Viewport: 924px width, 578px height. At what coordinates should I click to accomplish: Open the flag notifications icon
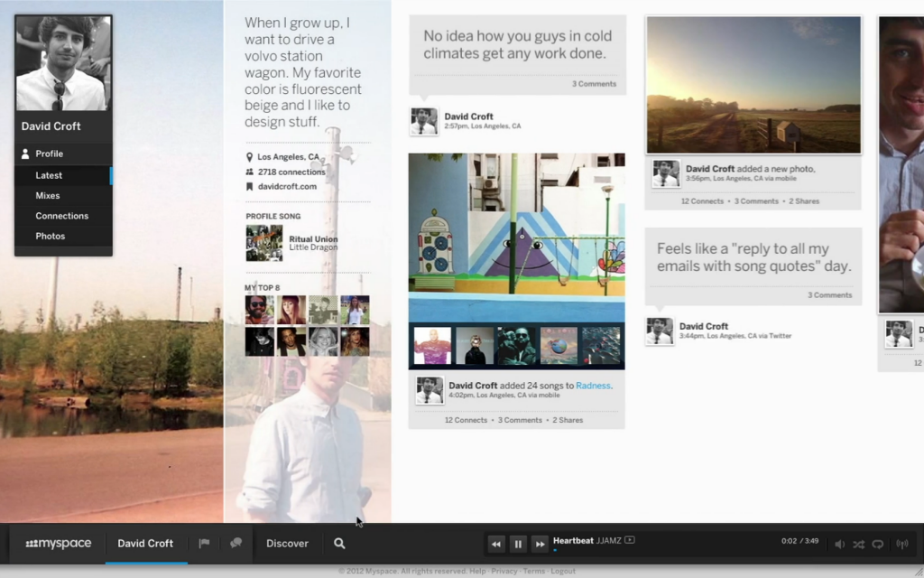pos(204,543)
